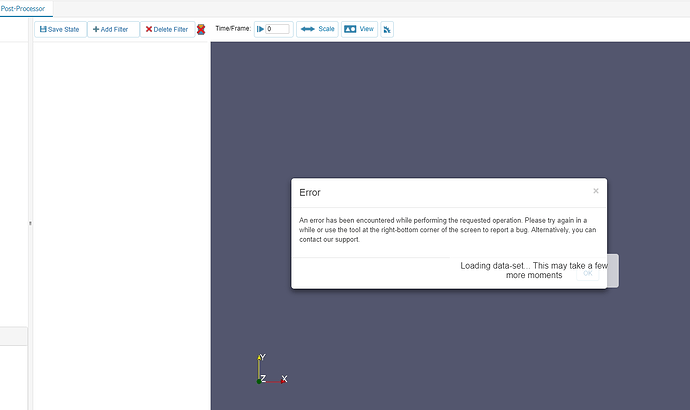Click the Delete Filter button
The width and height of the screenshot is (690, 410).
click(x=167, y=29)
